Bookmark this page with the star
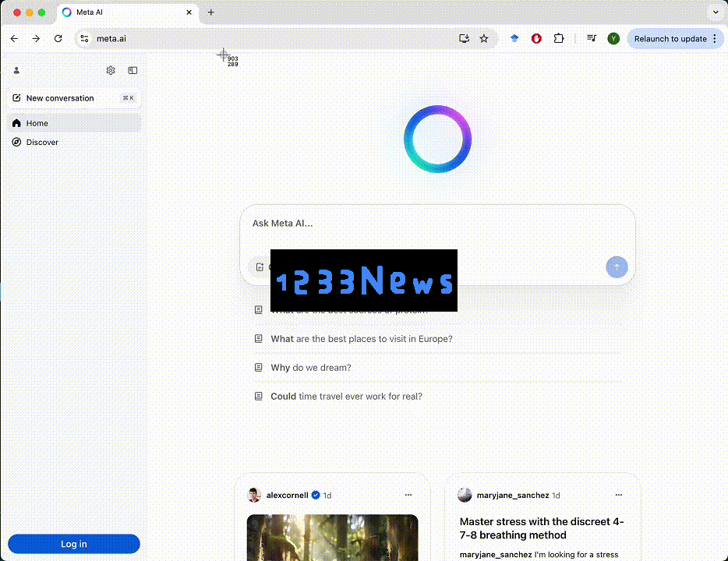The height and width of the screenshot is (561, 728). pyautogui.click(x=484, y=38)
